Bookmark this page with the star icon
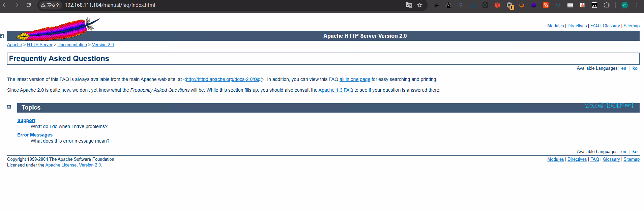Screen dimensions: 644x210 pyautogui.click(x=420, y=5)
